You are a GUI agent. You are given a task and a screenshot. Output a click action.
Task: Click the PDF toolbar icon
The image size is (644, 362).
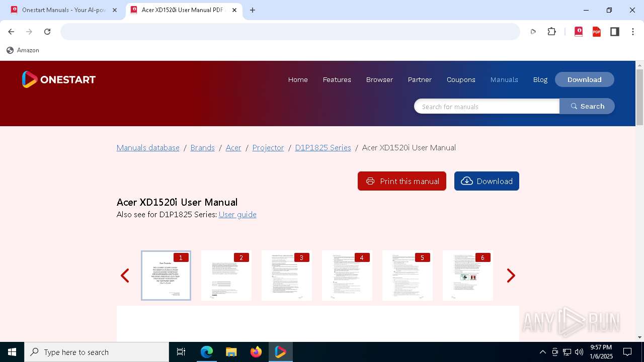[597, 32]
